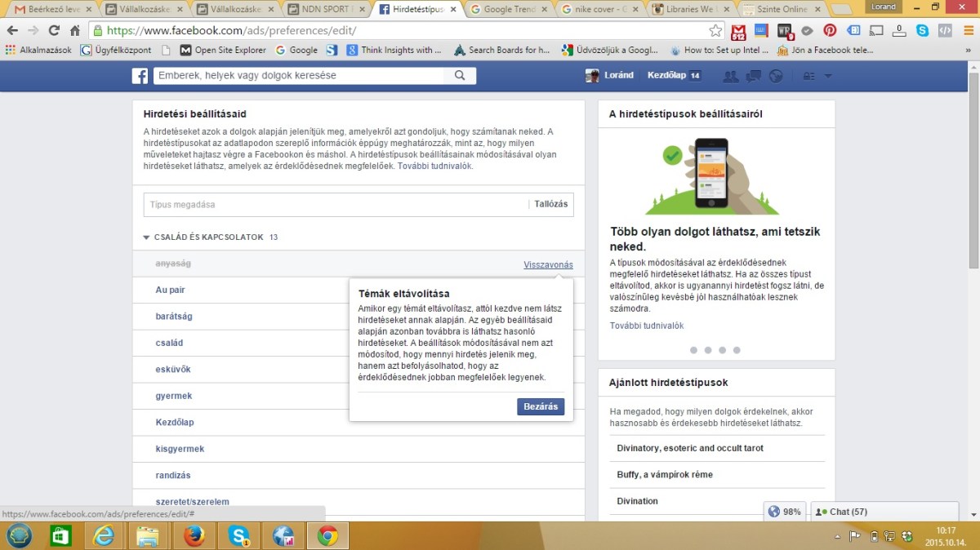Click the Facebook logo icon

[140, 76]
